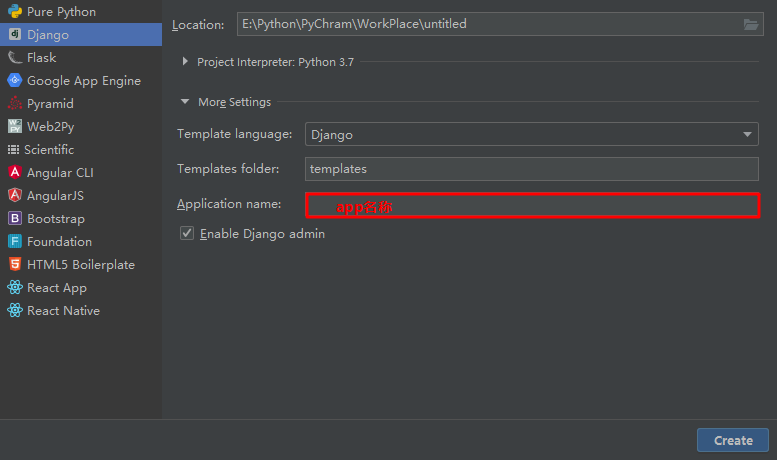This screenshot has height=460, width=777.
Task: Select Angular CLI project type
Action: pos(81,172)
